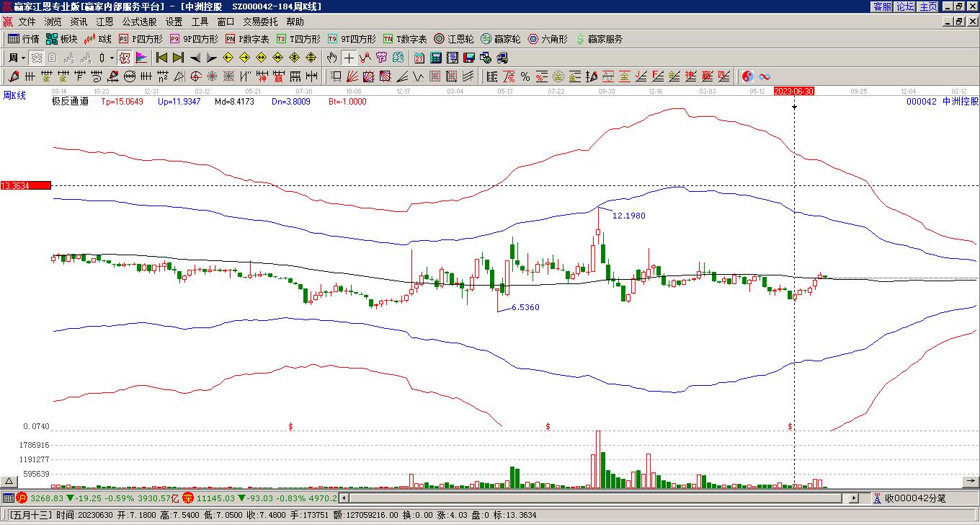Click the 主页 homepage link

click(928, 6)
